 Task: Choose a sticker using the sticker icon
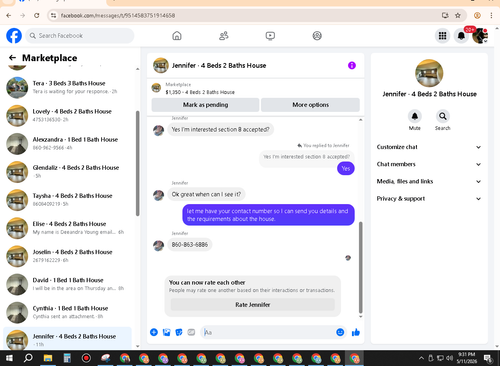179,332
